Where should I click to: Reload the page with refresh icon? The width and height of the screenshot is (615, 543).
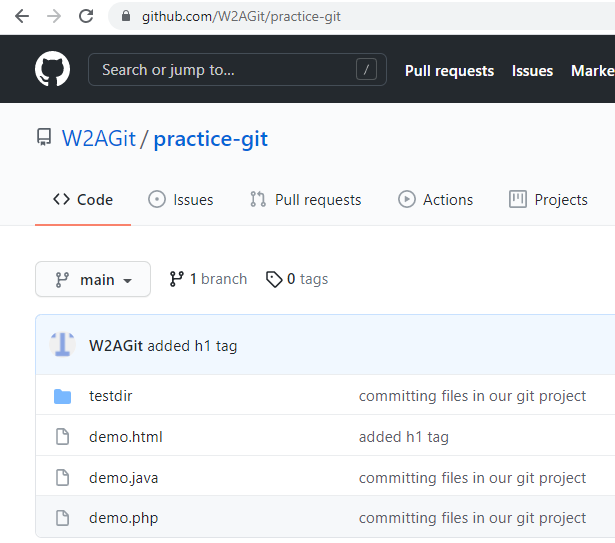(86, 16)
